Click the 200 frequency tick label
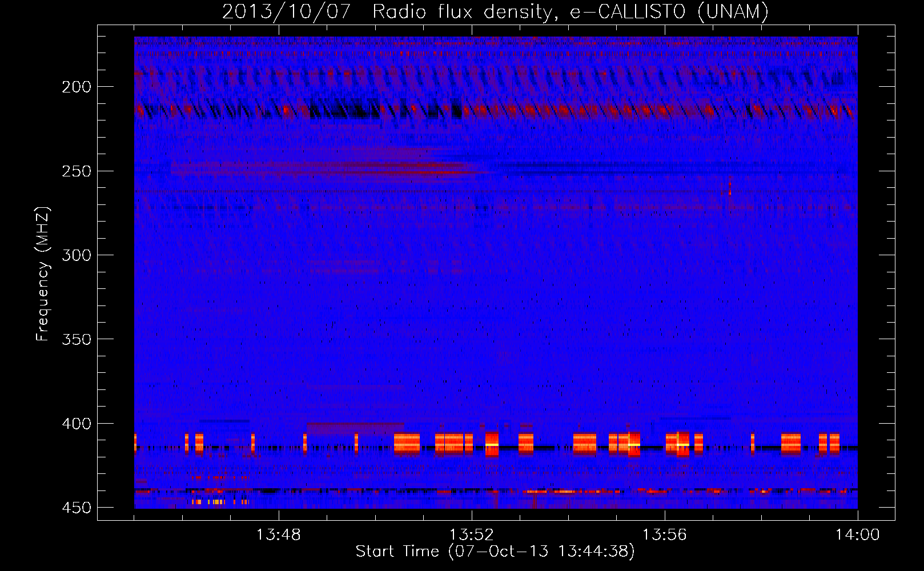This screenshot has height=571, width=924. click(77, 87)
